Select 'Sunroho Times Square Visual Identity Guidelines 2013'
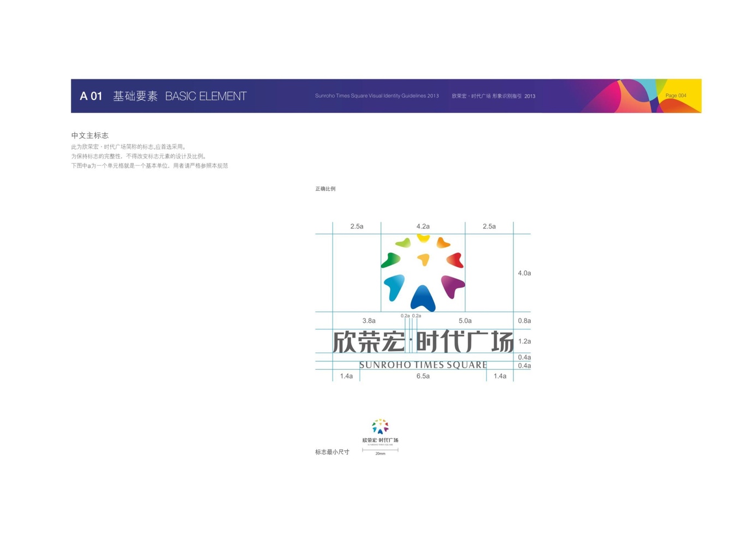 (377, 96)
